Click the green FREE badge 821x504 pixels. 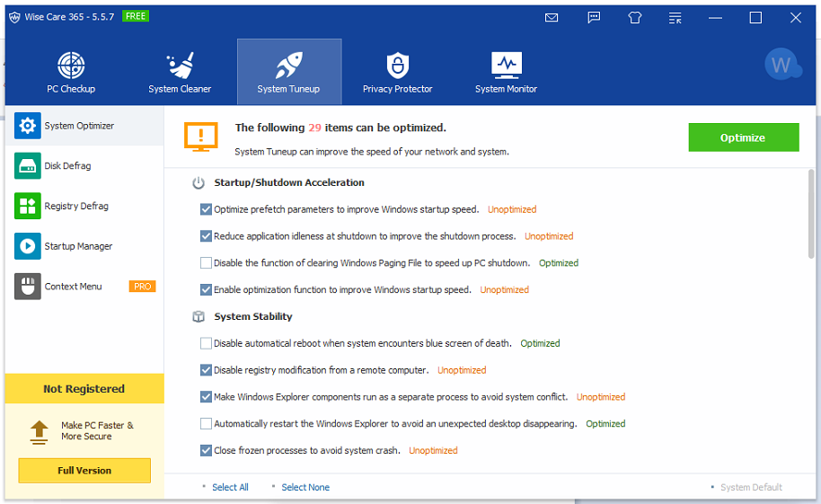pyautogui.click(x=136, y=16)
